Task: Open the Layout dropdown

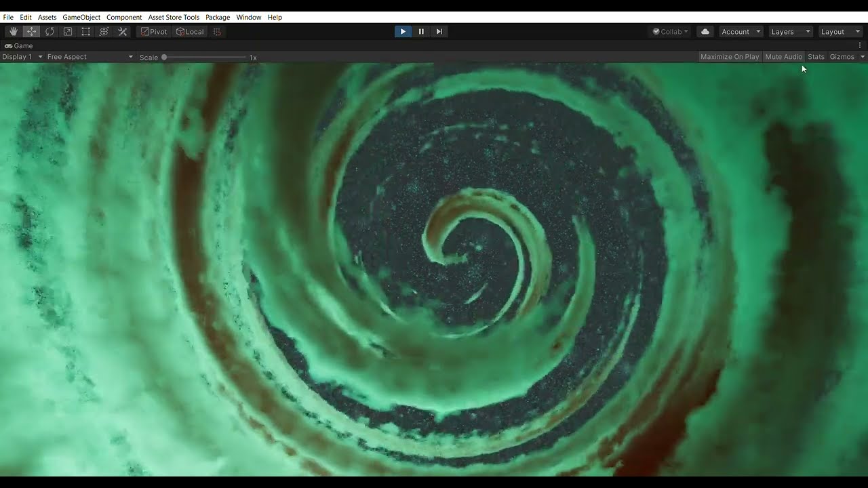Action: [x=840, y=32]
